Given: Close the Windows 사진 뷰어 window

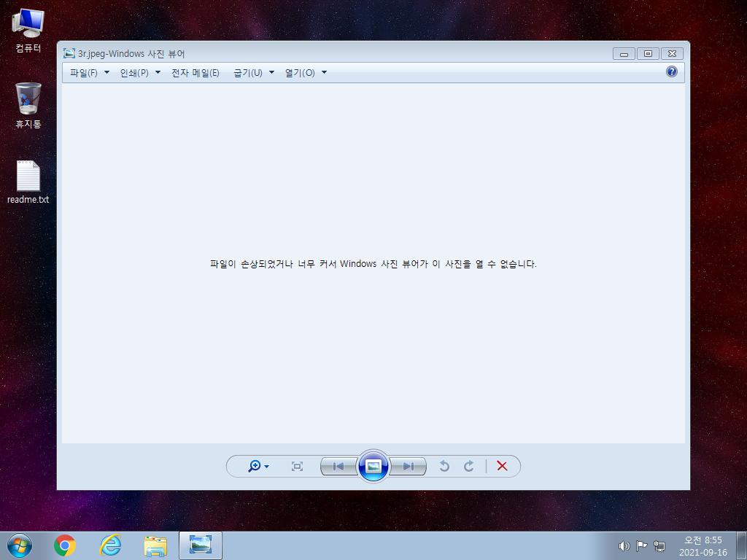Looking at the screenshot, I should [672, 54].
